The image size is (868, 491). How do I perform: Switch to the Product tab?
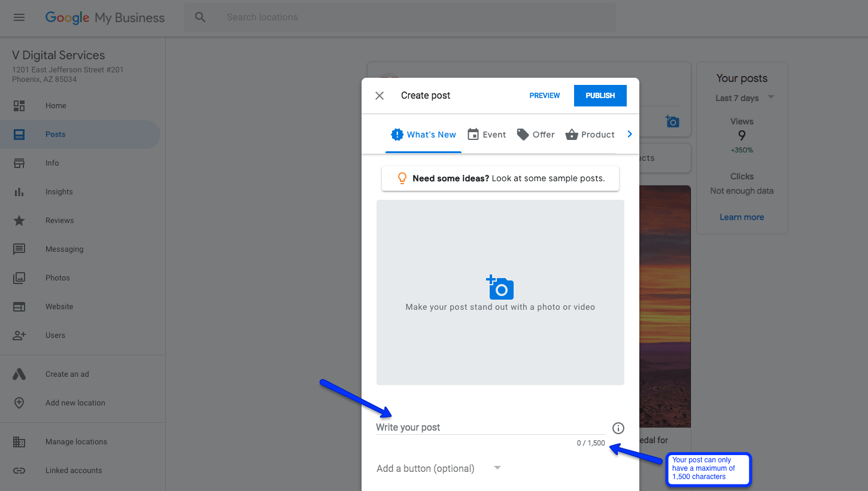click(x=590, y=135)
